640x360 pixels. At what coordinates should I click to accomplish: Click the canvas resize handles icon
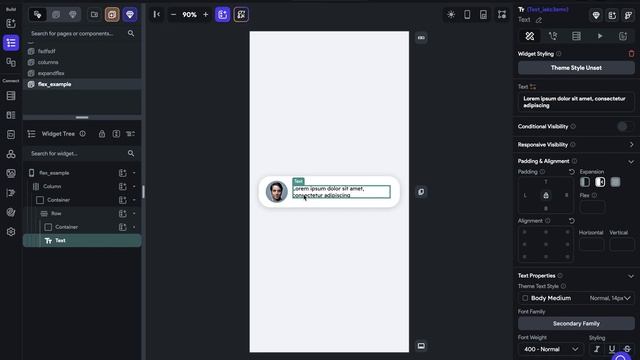pos(502,14)
